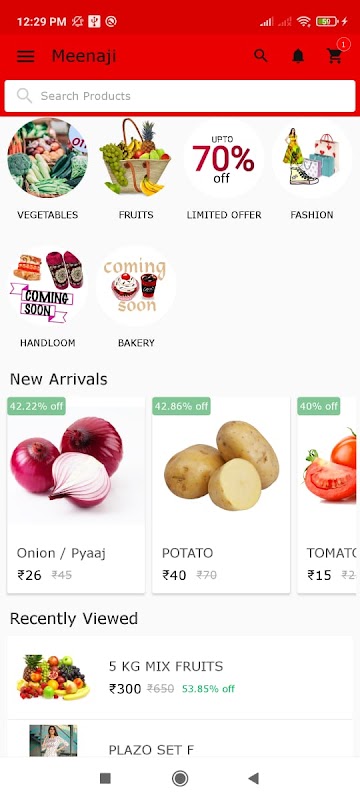Select the Fruits basket category icon
The width and height of the screenshot is (360, 800).
136,158
